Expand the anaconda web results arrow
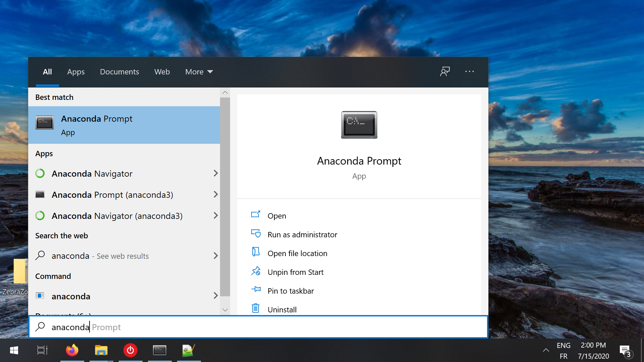The width and height of the screenshot is (644, 362). pos(216,256)
